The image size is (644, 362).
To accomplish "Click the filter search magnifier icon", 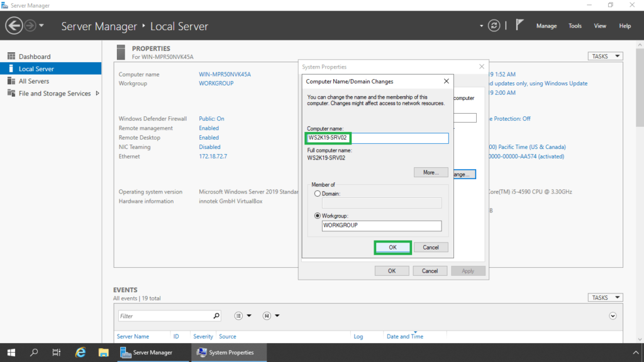I will click(216, 315).
